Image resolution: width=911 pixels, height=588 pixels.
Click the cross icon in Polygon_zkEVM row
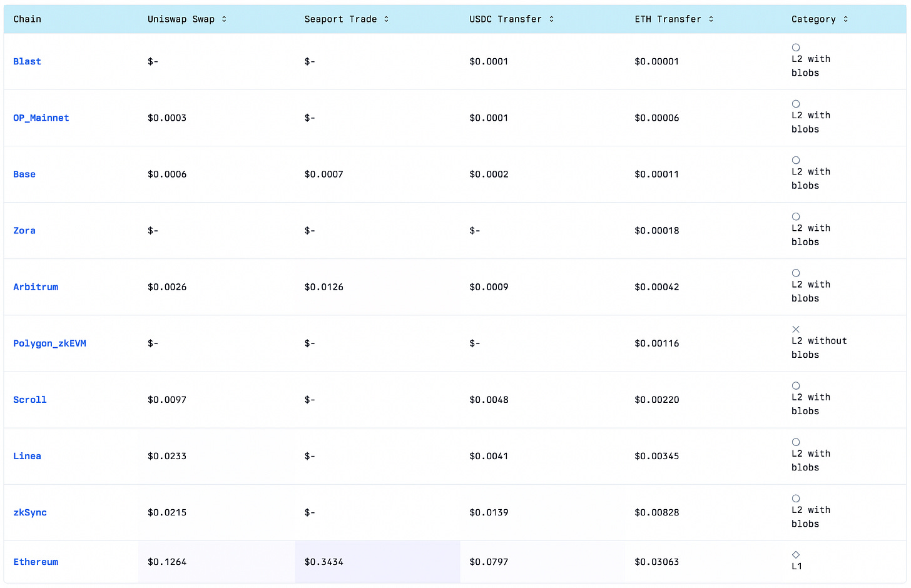pyautogui.click(x=796, y=329)
